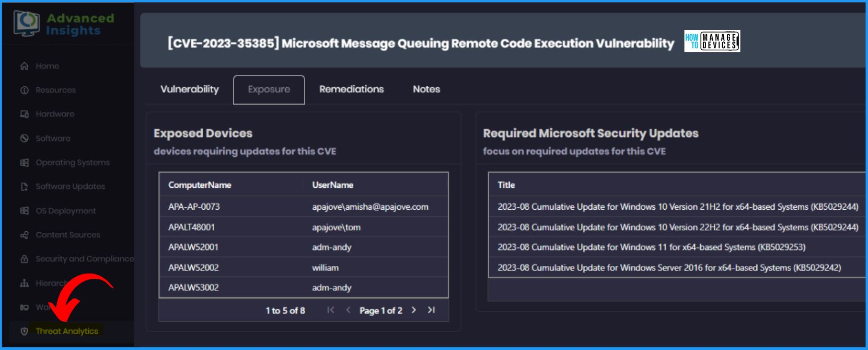Open Security and Compliance lock icon
Screen dimensions: 868x350
coord(24,259)
